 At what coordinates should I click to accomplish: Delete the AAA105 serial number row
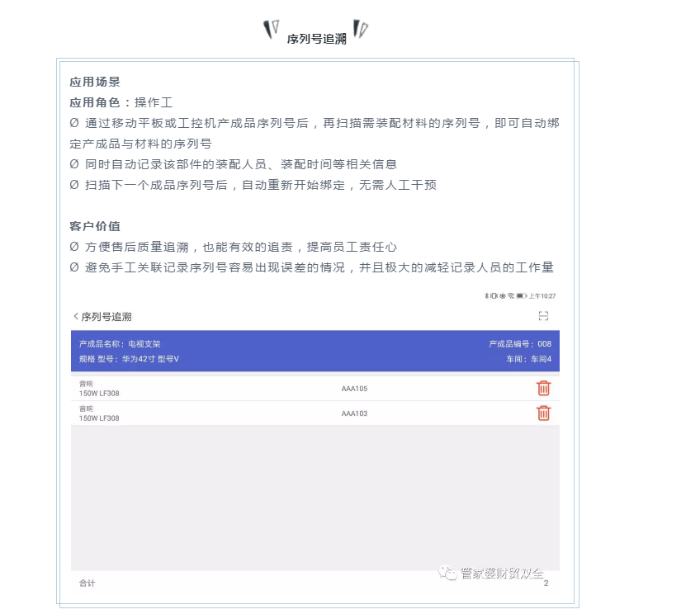[x=543, y=388]
